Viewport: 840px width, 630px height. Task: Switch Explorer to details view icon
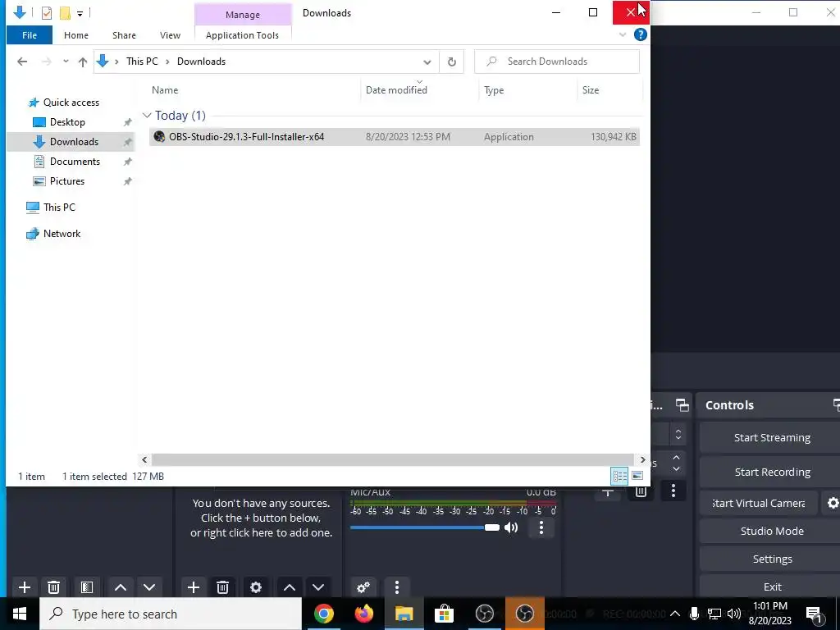[620, 476]
